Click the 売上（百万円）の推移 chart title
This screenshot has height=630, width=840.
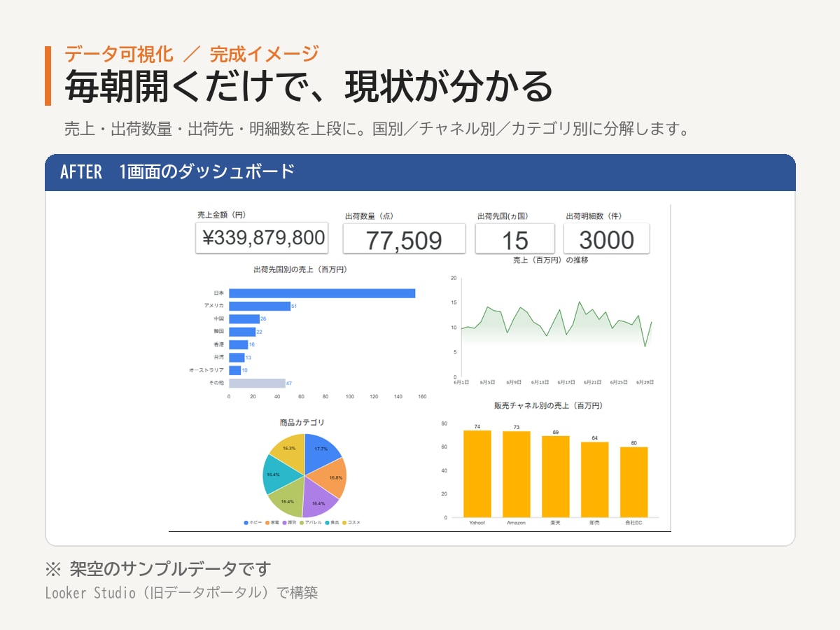551,260
